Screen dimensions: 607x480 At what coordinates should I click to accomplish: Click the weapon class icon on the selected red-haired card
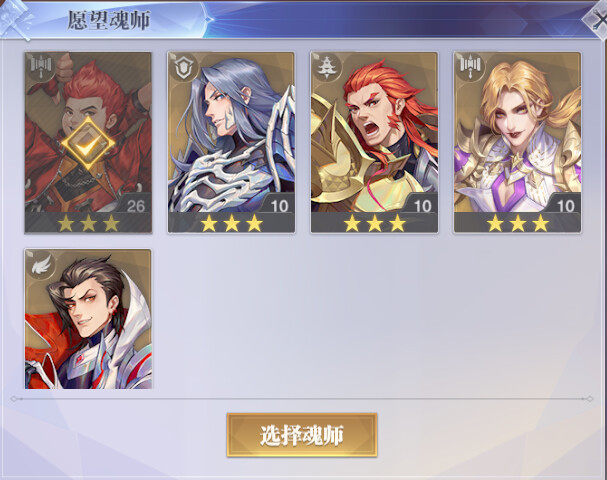pyautogui.click(x=41, y=66)
